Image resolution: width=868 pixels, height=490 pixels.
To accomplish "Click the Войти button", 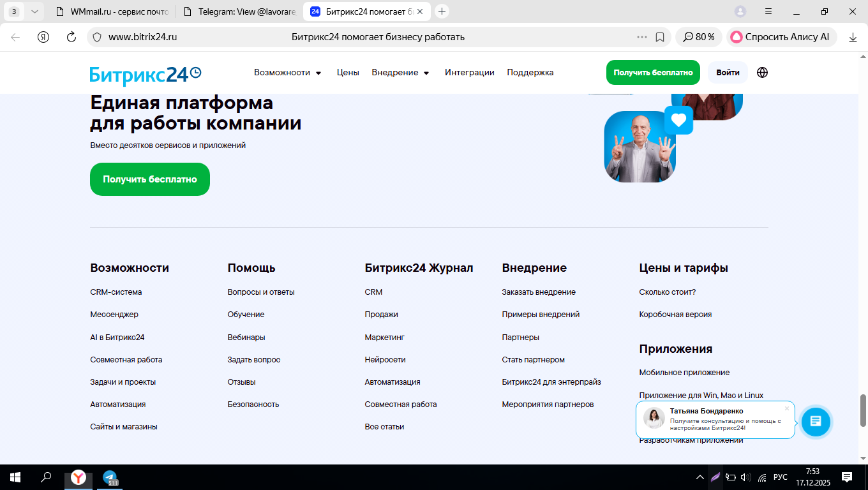I will pyautogui.click(x=728, y=73).
